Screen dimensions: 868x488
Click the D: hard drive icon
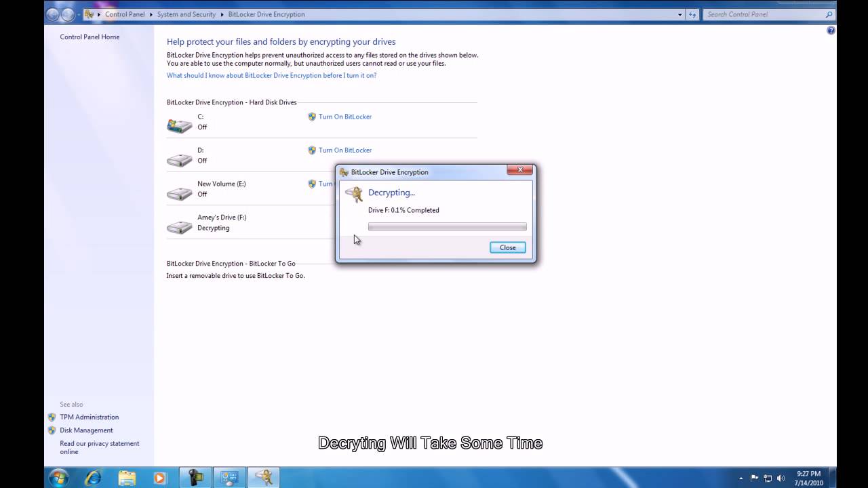[180, 160]
